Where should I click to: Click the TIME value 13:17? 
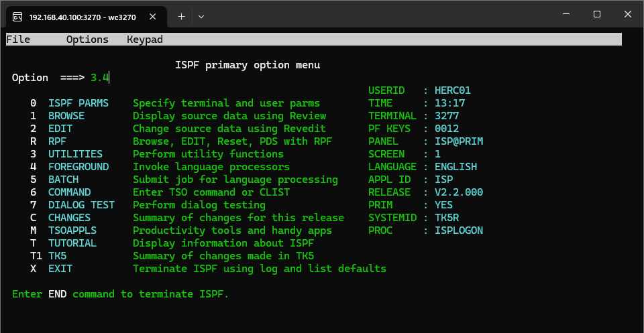(x=450, y=103)
